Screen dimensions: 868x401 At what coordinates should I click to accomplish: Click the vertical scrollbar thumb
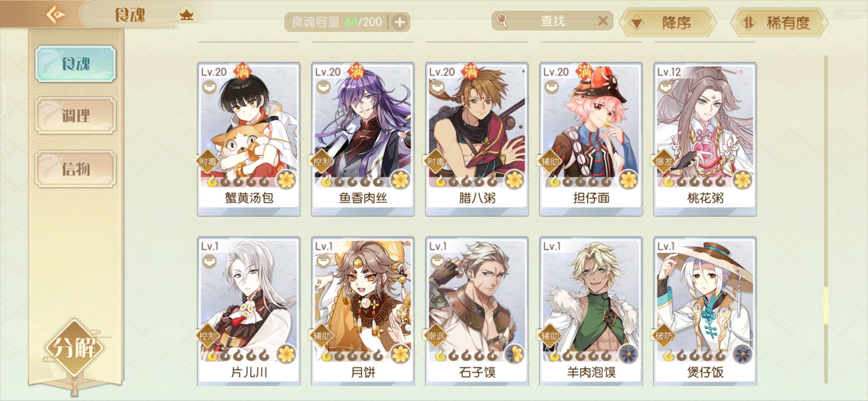point(826,304)
